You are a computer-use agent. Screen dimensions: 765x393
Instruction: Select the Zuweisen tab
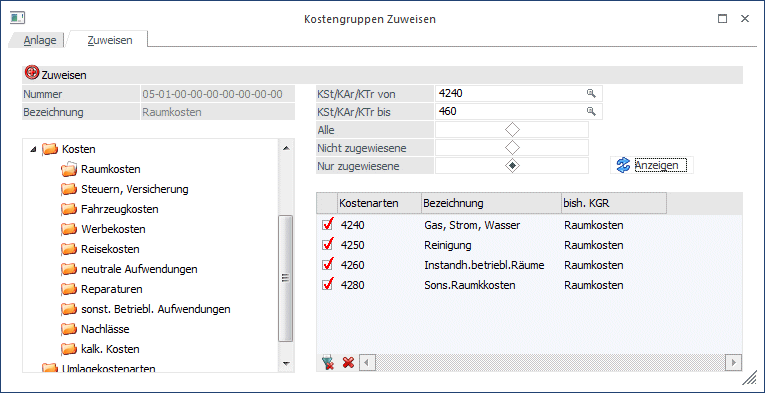coord(110,40)
